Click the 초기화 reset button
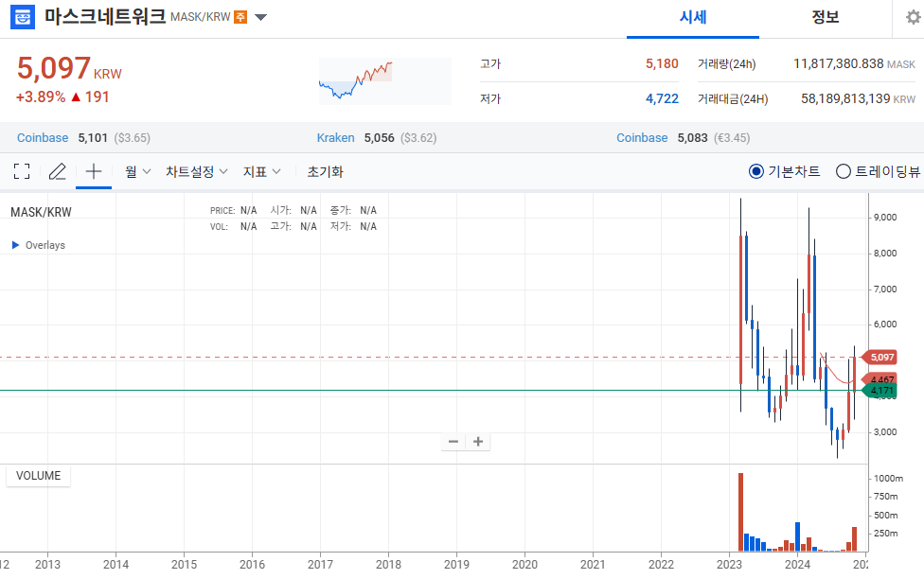The height and width of the screenshot is (579, 924). click(326, 171)
